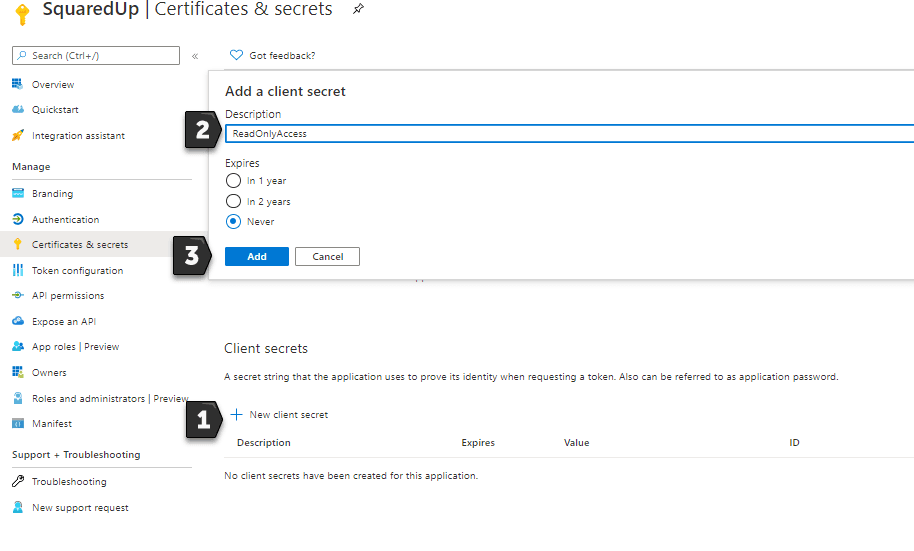Select the In 1 year expiry option
The image size is (914, 551).
[233, 181]
